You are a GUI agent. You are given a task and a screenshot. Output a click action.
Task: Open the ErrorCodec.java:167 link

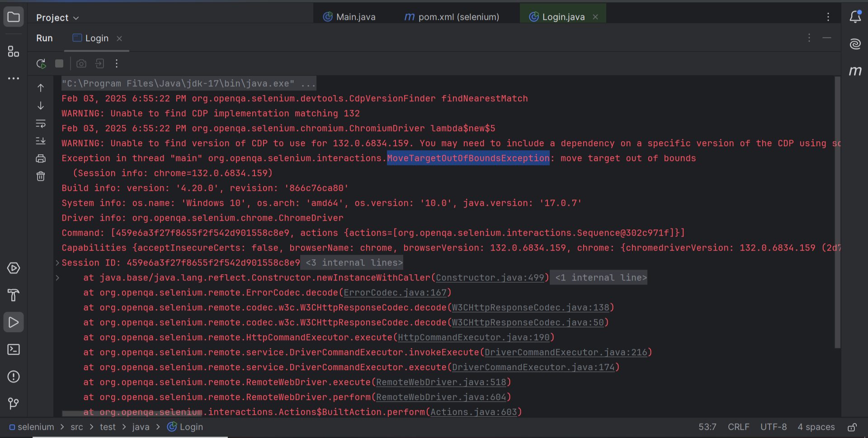coord(395,293)
